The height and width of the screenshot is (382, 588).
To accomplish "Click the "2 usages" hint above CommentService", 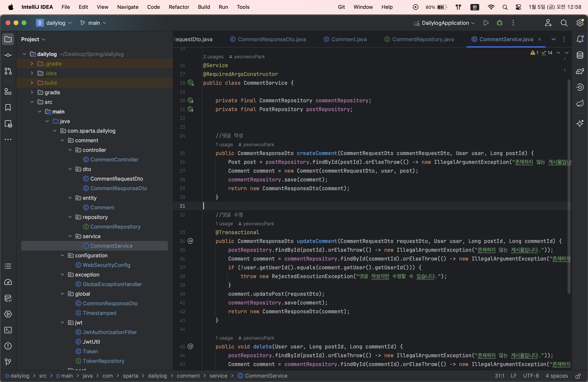I will (213, 57).
